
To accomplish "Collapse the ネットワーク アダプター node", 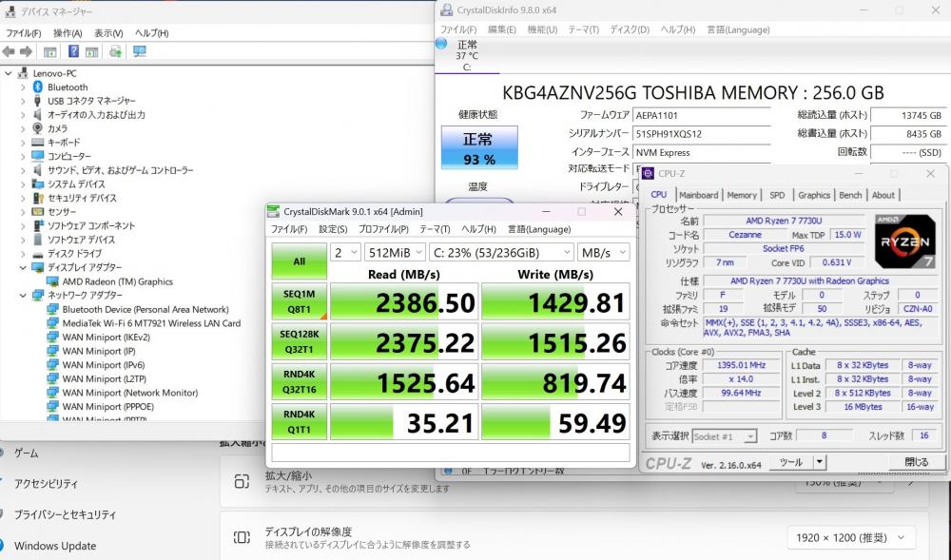I will click(23, 295).
